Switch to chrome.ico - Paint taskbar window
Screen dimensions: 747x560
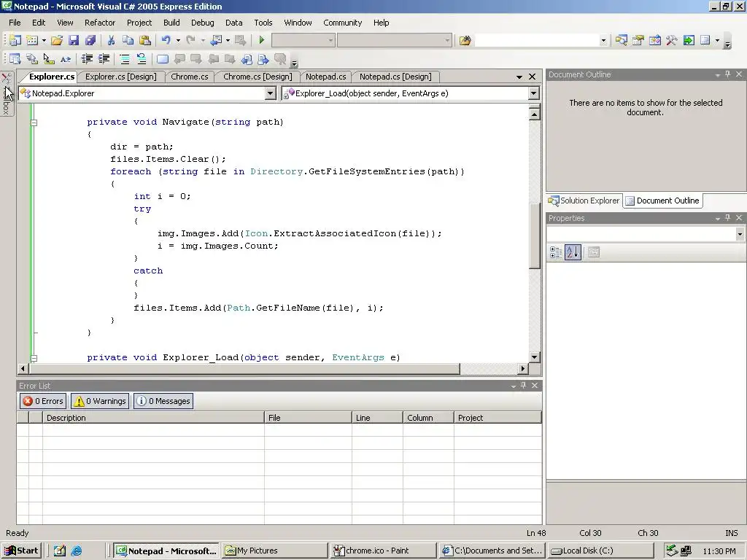[x=382, y=551]
